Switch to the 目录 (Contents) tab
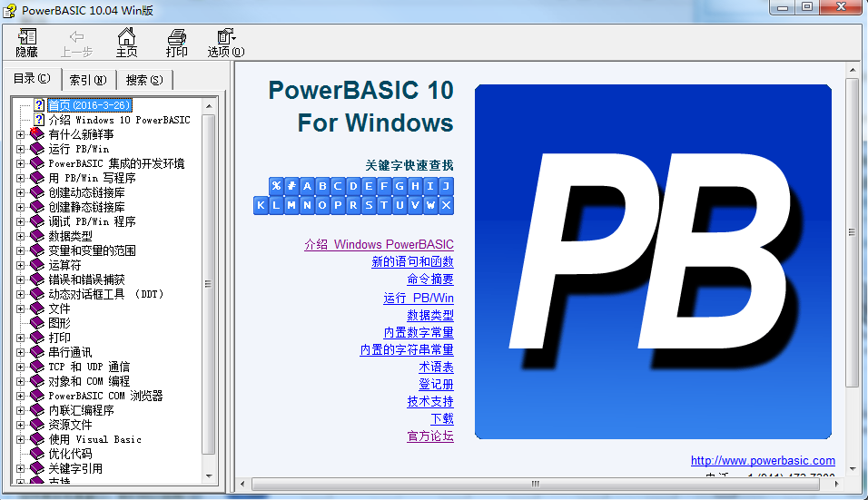The width and height of the screenshot is (868, 500). pos(32,79)
